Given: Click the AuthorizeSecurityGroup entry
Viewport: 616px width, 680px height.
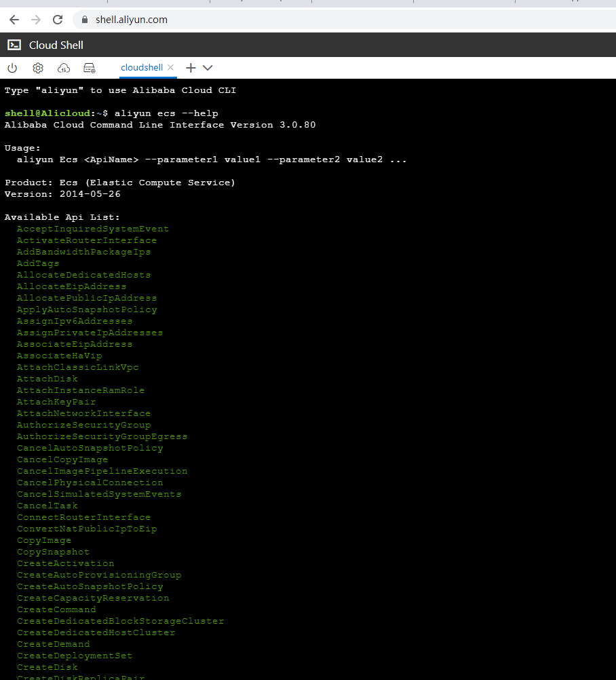Looking at the screenshot, I should [x=83, y=425].
